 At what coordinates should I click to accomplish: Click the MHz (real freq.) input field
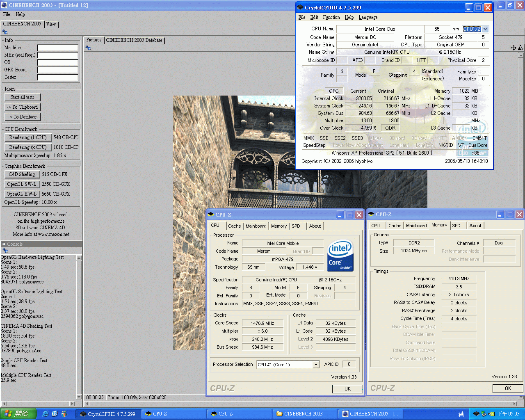coord(58,55)
